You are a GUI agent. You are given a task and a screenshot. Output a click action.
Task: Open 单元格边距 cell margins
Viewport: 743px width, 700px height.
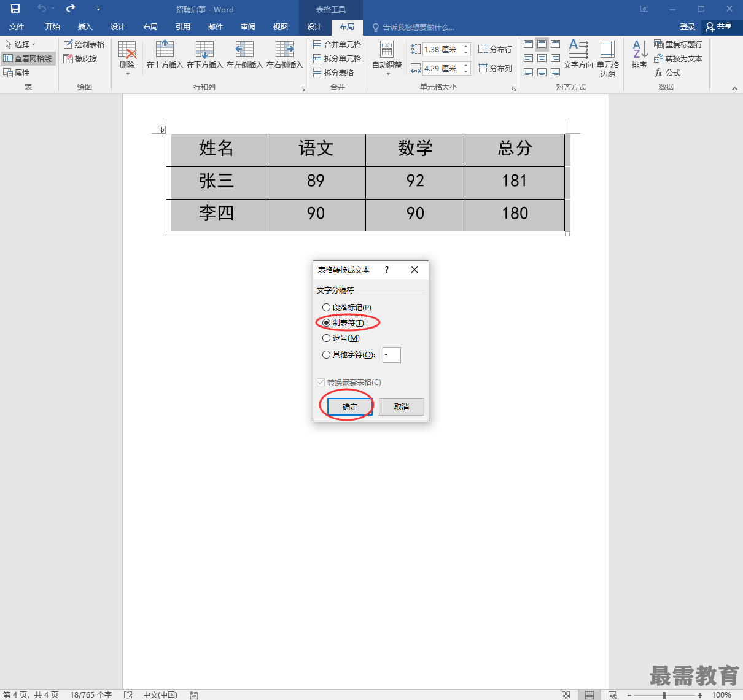click(x=608, y=58)
